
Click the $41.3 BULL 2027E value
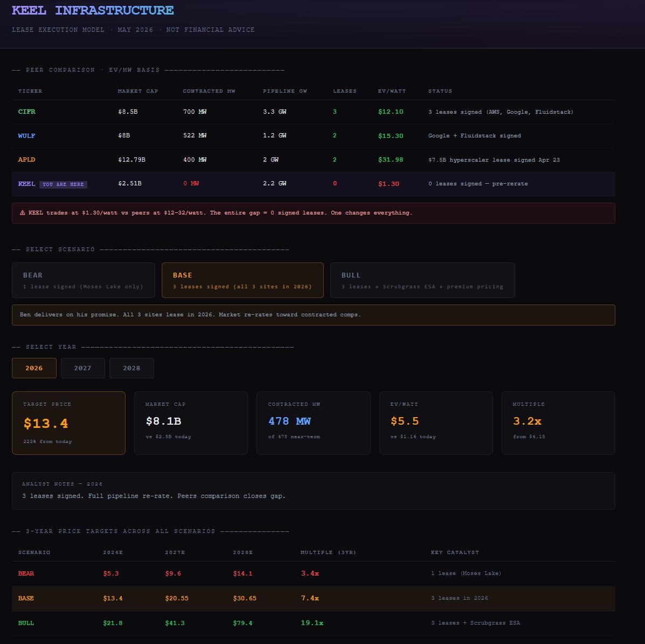tap(175, 623)
